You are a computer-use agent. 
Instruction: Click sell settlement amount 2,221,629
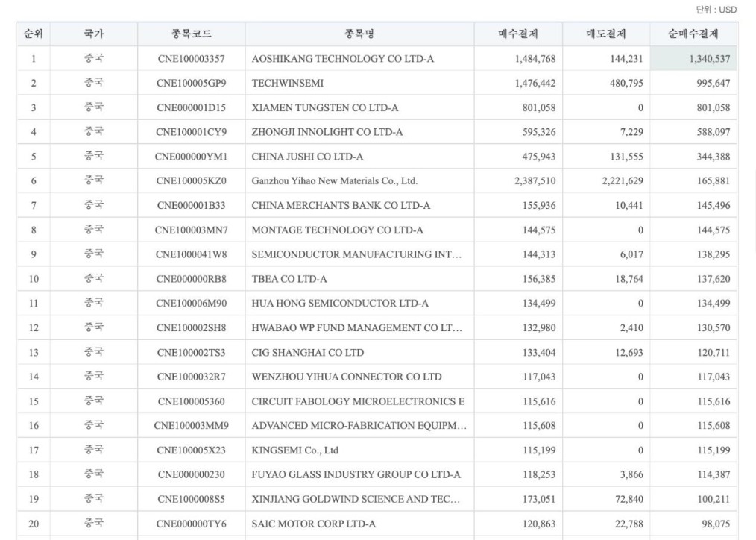click(x=623, y=180)
